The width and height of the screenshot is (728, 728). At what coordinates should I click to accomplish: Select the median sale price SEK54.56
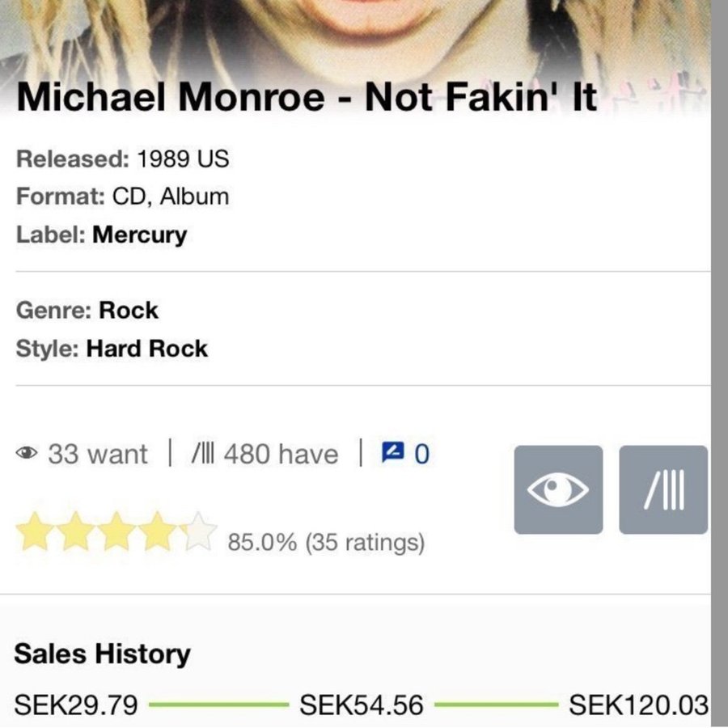coord(362,704)
